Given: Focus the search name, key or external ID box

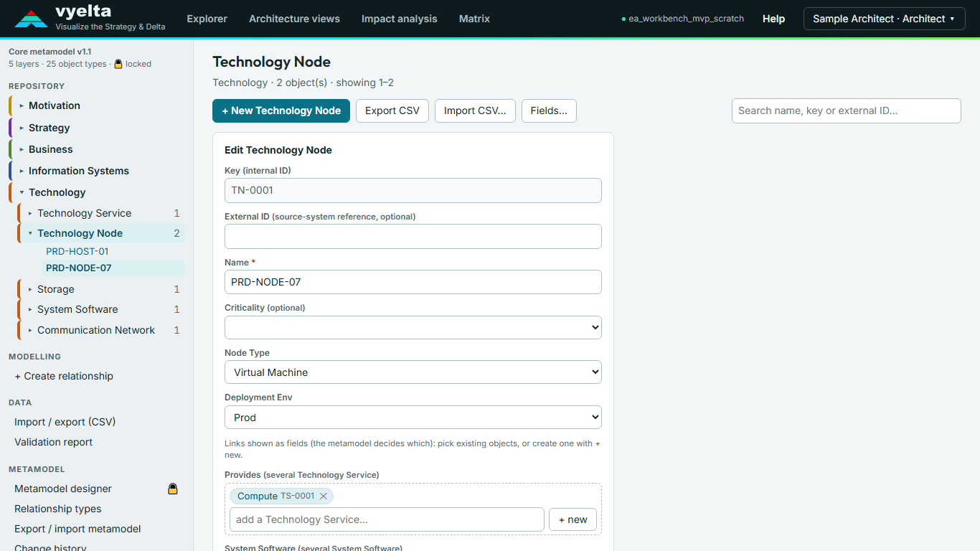Looking at the screenshot, I should [847, 110].
